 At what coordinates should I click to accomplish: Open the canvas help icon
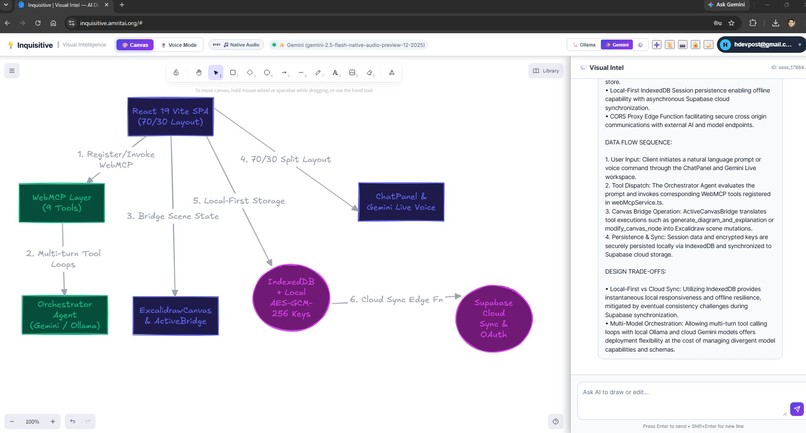(556, 422)
